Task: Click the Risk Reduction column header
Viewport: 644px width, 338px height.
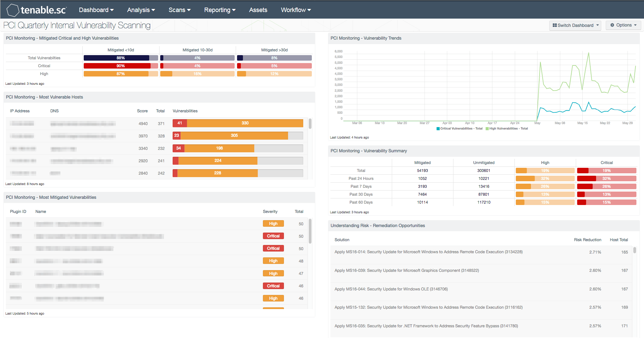Action: click(x=587, y=240)
